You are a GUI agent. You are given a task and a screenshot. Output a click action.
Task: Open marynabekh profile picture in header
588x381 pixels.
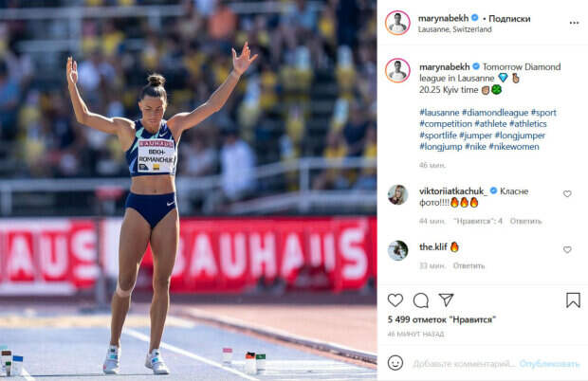click(x=397, y=23)
